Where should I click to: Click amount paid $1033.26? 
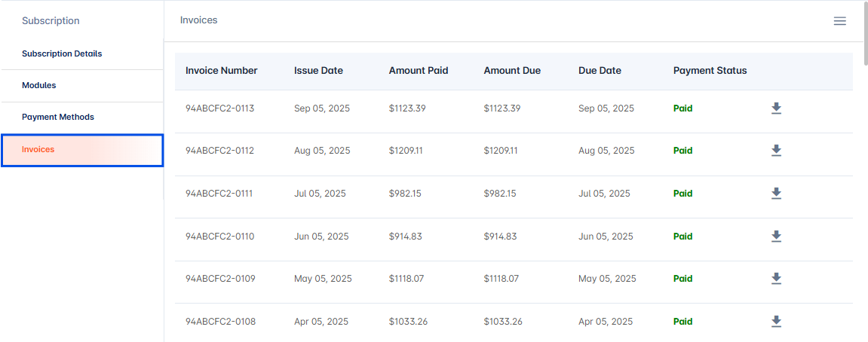point(408,322)
